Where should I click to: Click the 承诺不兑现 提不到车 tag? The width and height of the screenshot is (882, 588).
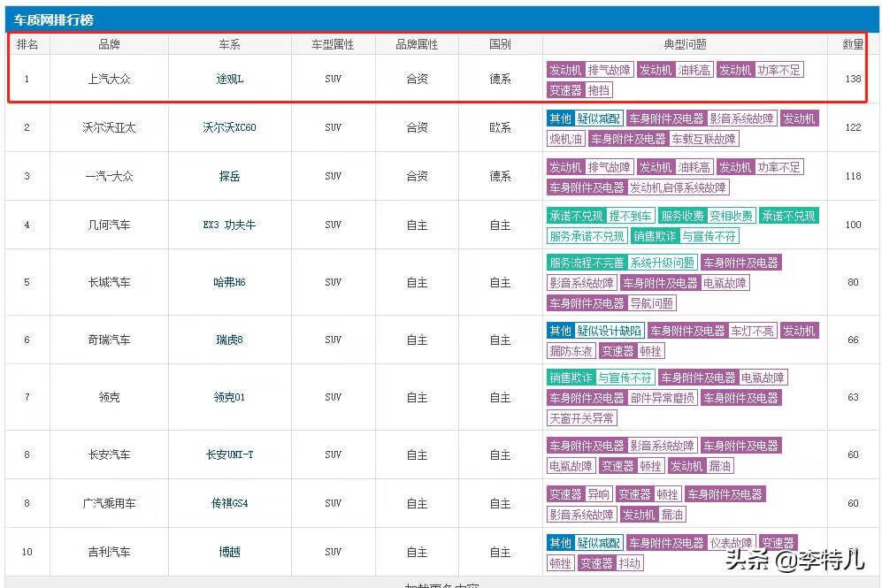[600, 216]
